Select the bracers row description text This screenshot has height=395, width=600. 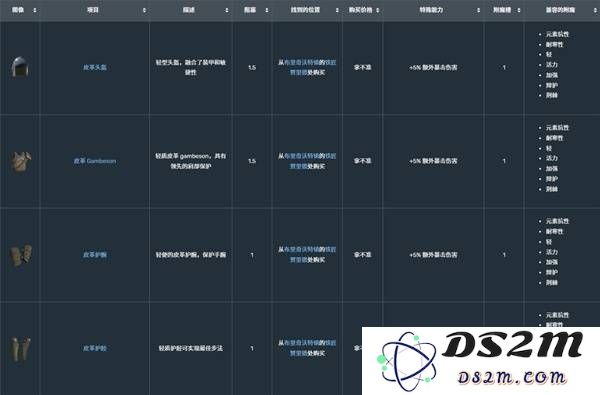click(191, 255)
